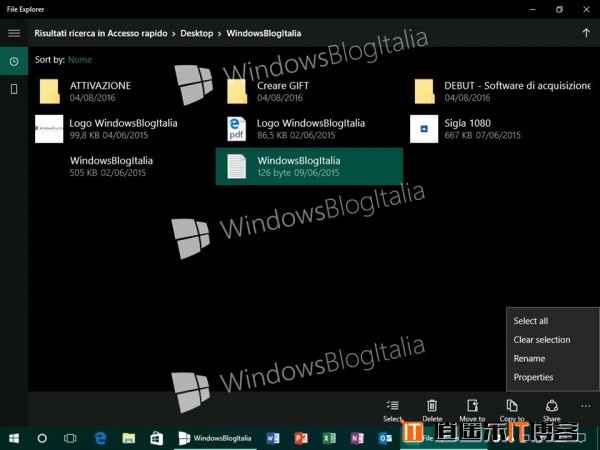Choose Select all from context menu
The image size is (600, 450).
tap(531, 321)
